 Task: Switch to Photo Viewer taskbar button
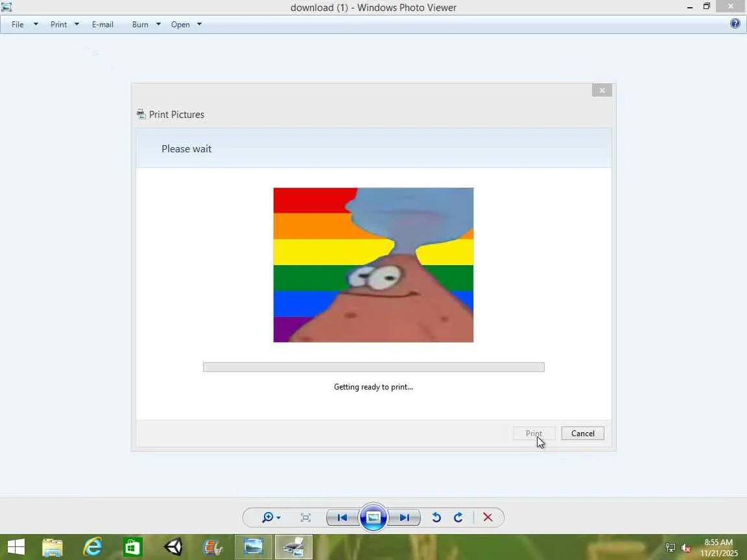coord(254,547)
